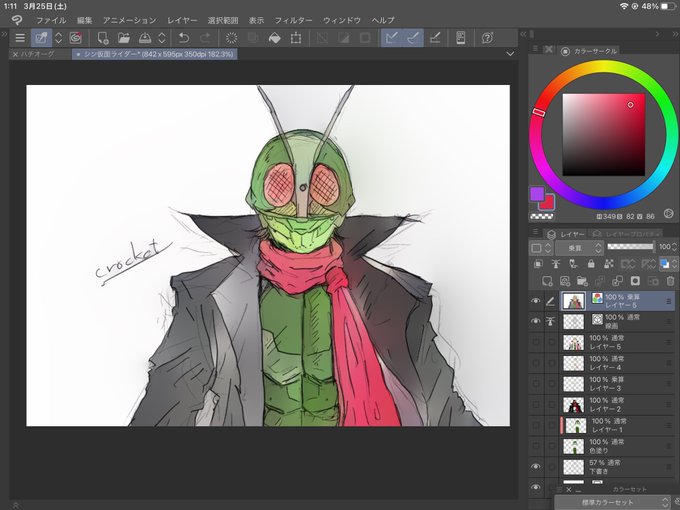This screenshot has height=510, width=680.
Task: Open Clip Studio Assets spiral icon
Action: pos(75,38)
